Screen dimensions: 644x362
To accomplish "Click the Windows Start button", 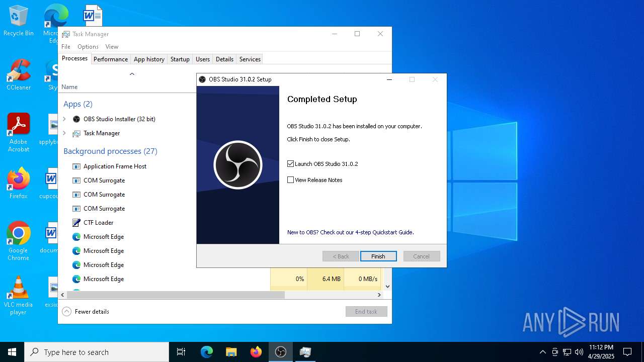I will [x=12, y=352].
